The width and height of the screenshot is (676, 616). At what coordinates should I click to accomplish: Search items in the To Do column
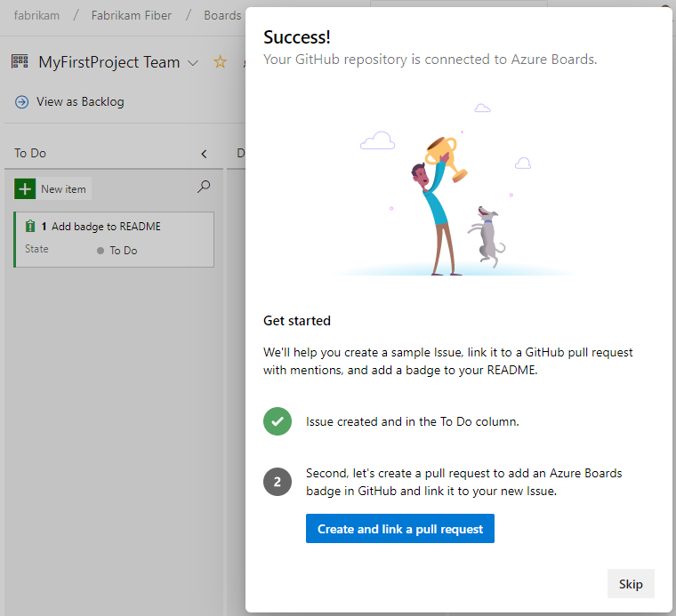204,187
